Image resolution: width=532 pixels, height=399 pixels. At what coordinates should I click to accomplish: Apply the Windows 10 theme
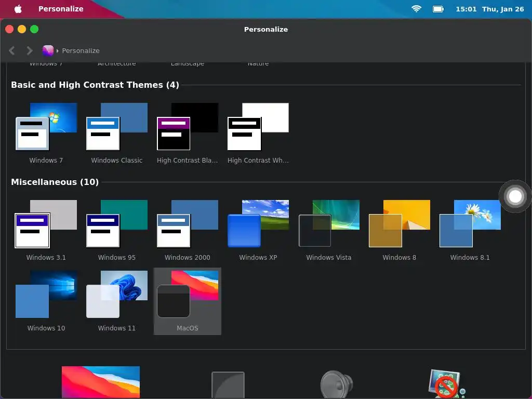point(46,301)
